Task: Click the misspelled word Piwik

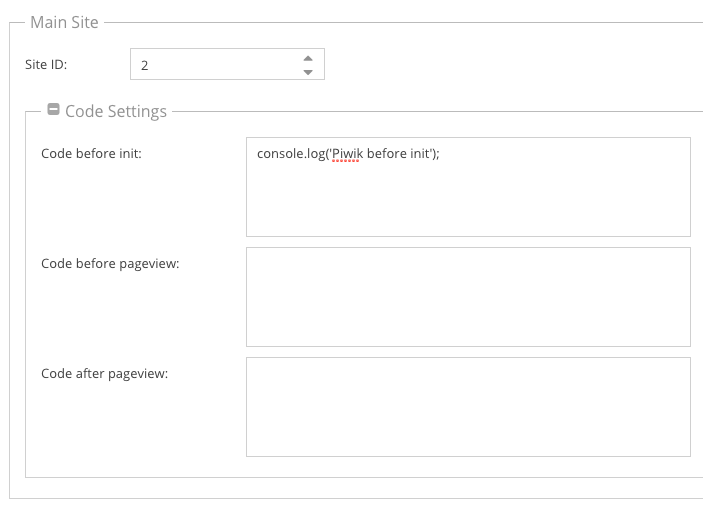Action: click(x=347, y=154)
